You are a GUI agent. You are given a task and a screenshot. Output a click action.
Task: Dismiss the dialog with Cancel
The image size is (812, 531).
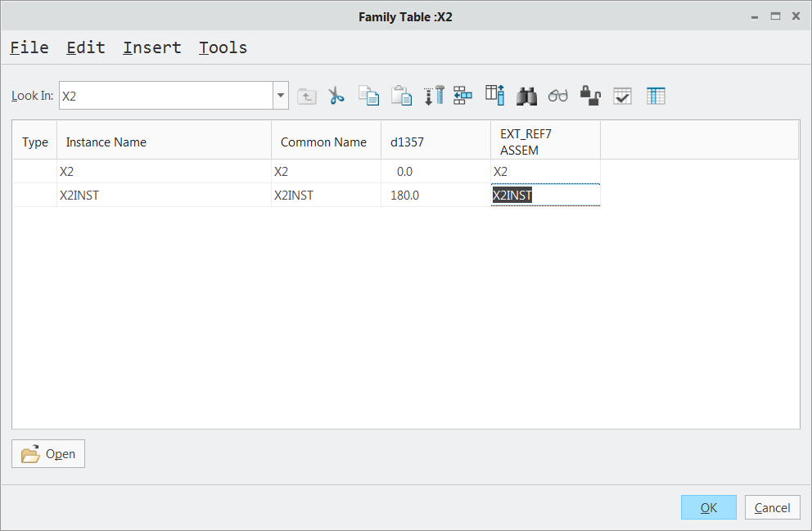pyautogui.click(x=771, y=507)
